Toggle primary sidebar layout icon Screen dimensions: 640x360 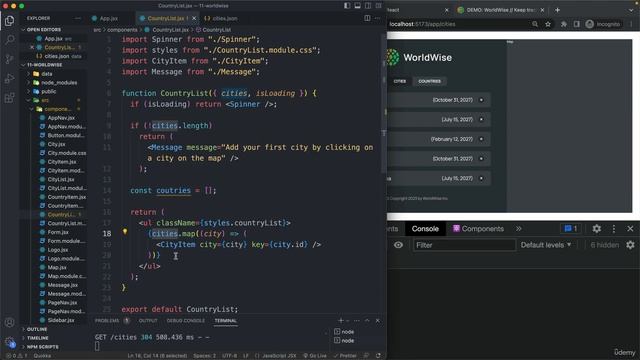[347, 6]
